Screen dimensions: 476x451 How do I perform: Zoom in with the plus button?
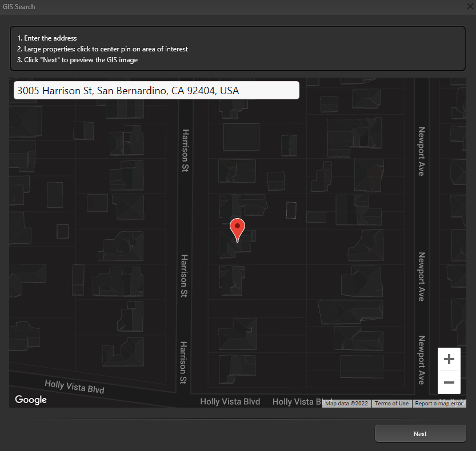[449, 359]
